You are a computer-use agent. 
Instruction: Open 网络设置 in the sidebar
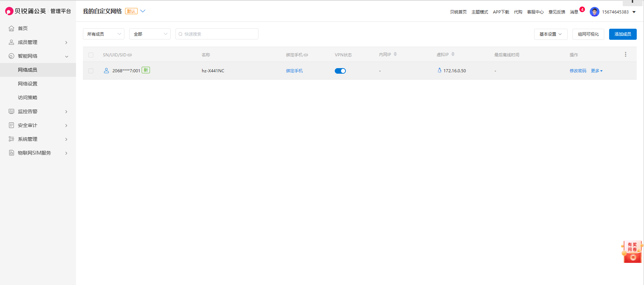(x=28, y=84)
